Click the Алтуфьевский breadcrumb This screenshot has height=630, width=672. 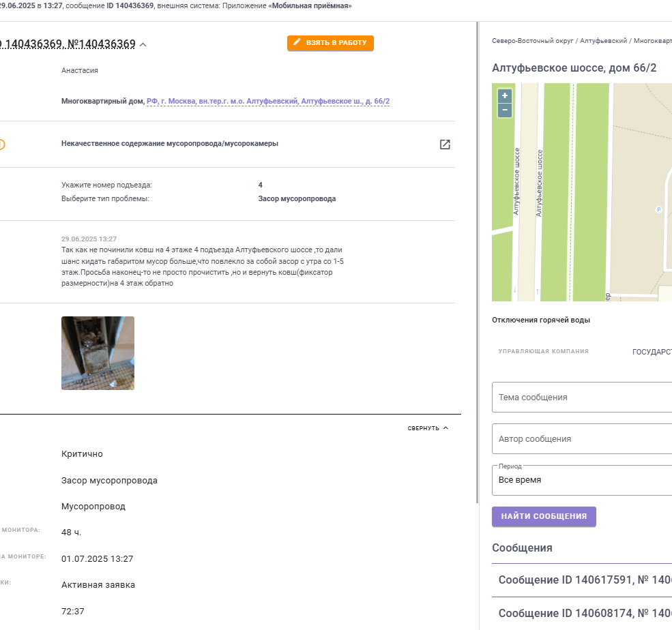click(x=603, y=41)
